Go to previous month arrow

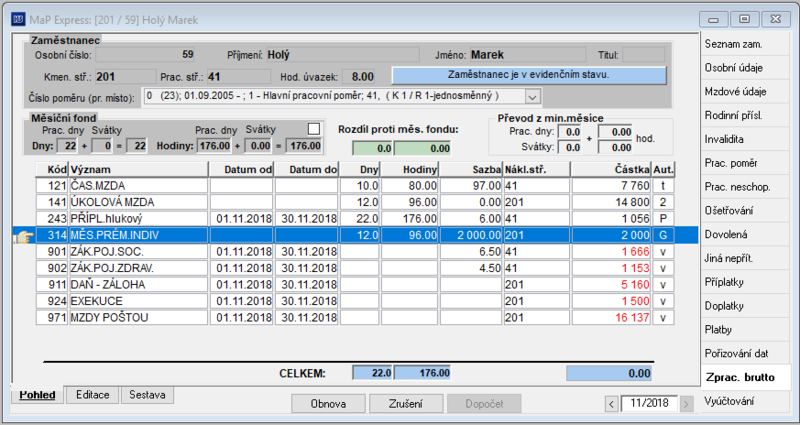tap(612, 404)
